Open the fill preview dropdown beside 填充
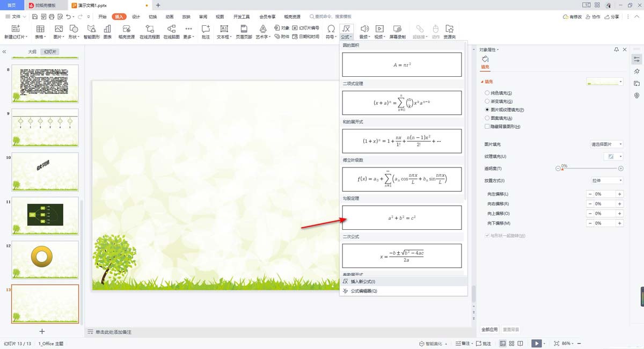Image resolution: width=644 pixels, height=349 pixels. tap(605, 82)
